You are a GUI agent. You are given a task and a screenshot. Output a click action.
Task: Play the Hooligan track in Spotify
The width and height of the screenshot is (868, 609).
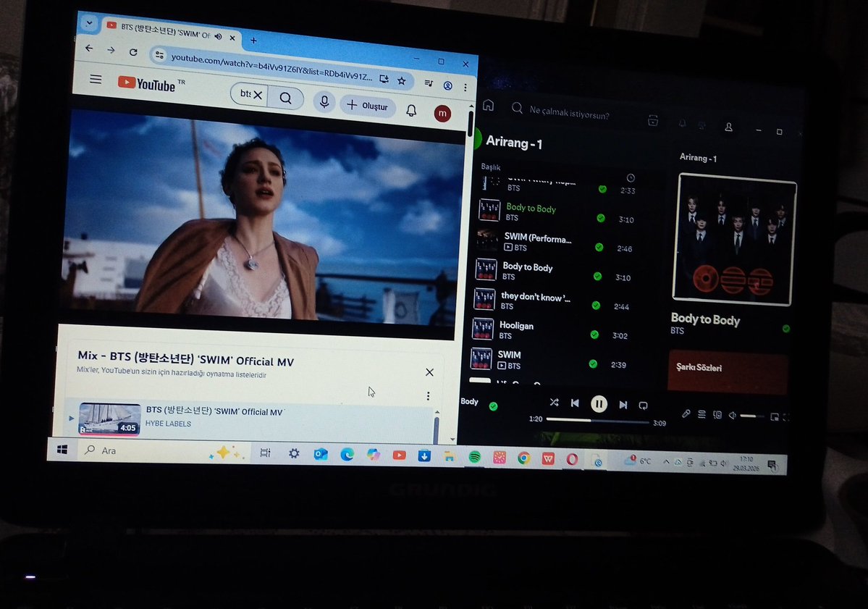pyautogui.click(x=516, y=326)
